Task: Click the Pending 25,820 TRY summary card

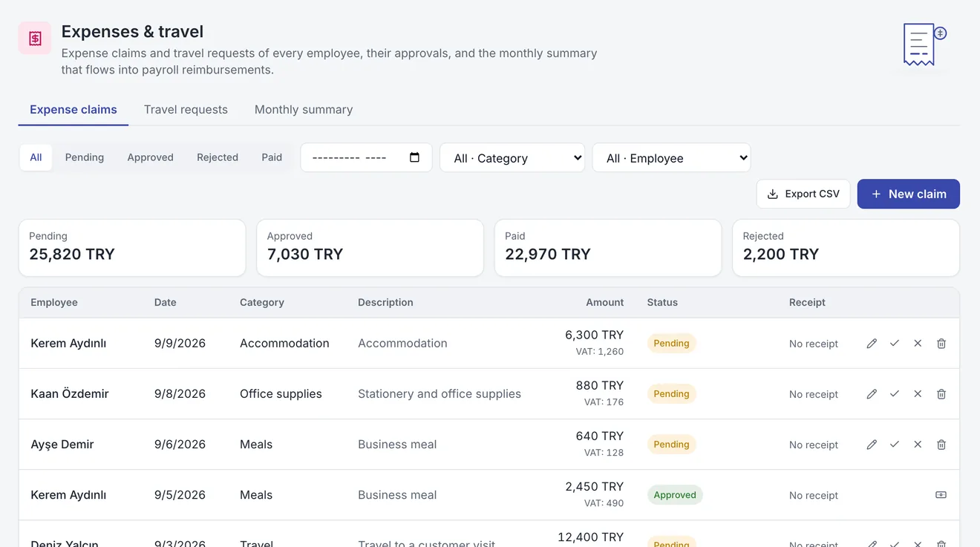Action: click(x=132, y=248)
